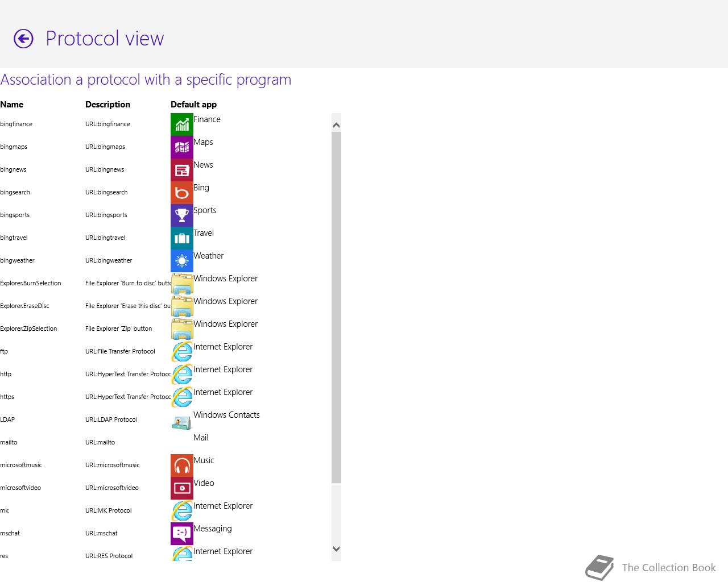728x582 pixels.
Task: Go back using the circled arrow button
Action: [23, 39]
